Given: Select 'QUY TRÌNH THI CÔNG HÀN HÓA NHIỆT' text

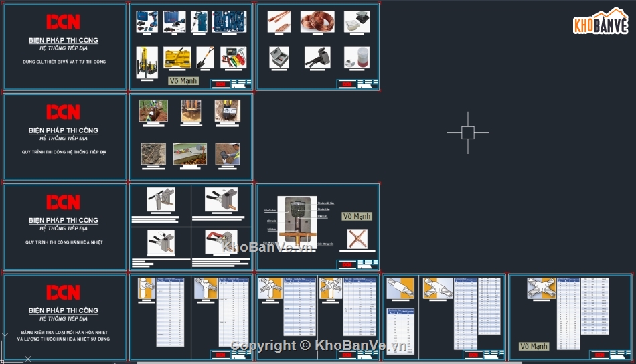Looking at the screenshot, I should coord(64,242).
